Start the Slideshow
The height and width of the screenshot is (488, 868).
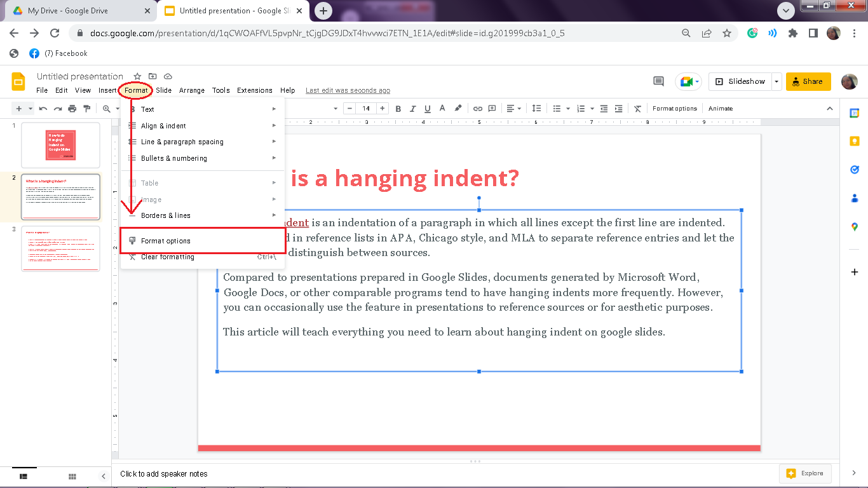coord(740,81)
